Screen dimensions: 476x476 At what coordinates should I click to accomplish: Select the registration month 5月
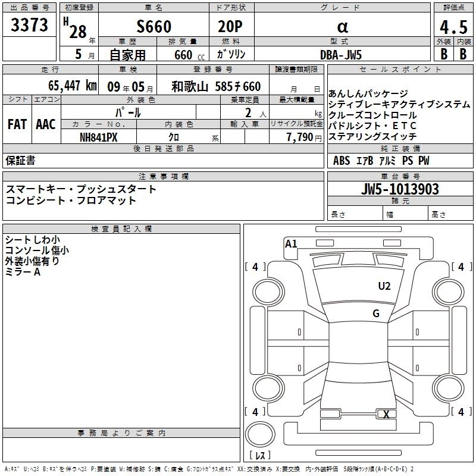tap(84, 54)
